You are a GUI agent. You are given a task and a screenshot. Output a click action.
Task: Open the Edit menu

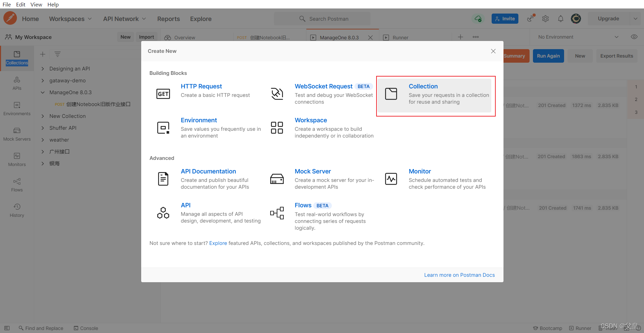coord(21,4)
